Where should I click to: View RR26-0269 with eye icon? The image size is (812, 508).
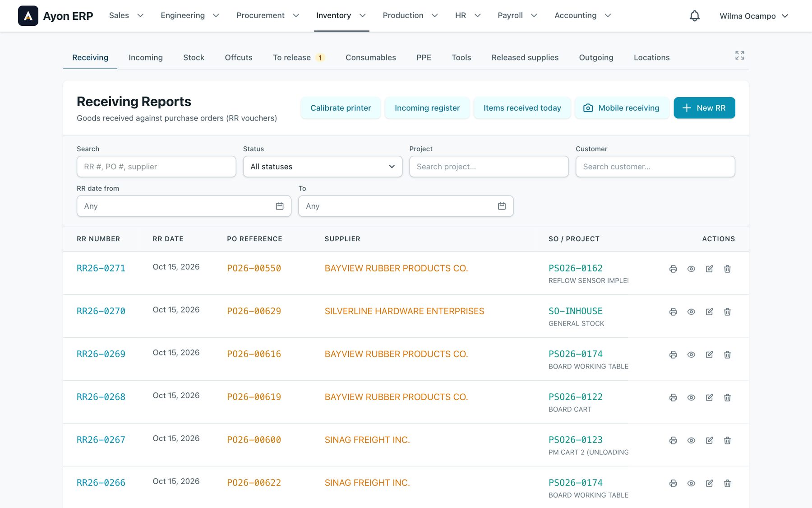click(691, 354)
